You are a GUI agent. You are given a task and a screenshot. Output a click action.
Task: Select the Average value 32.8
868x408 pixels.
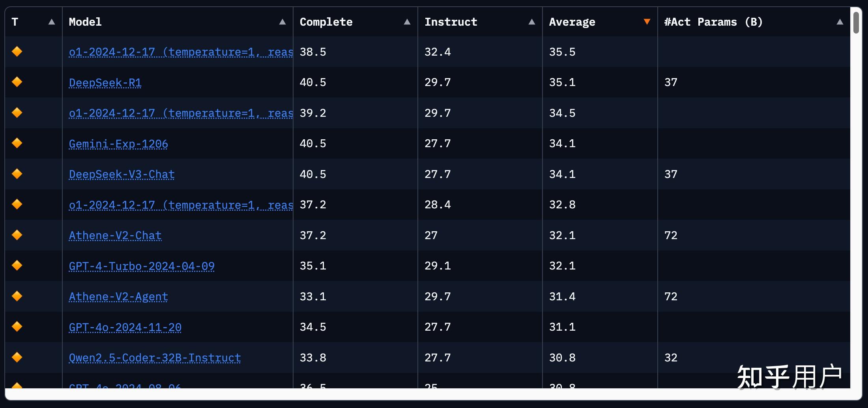point(562,205)
